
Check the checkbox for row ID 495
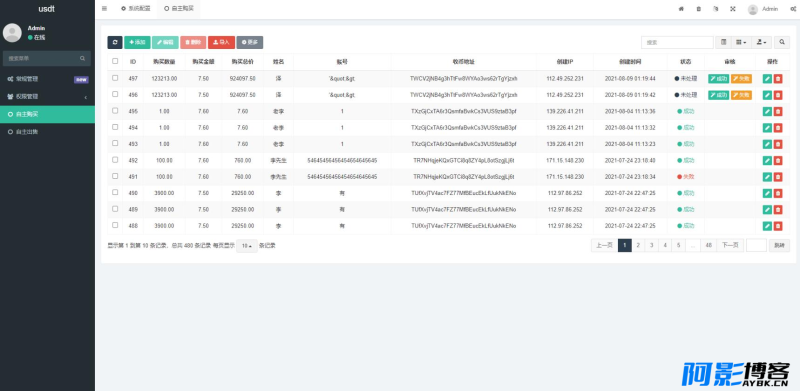click(x=115, y=111)
